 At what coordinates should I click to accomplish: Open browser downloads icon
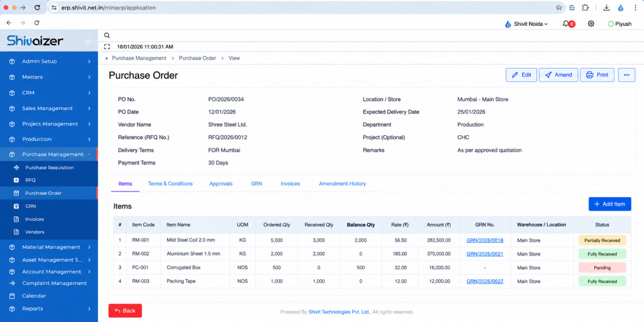tap(606, 8)
